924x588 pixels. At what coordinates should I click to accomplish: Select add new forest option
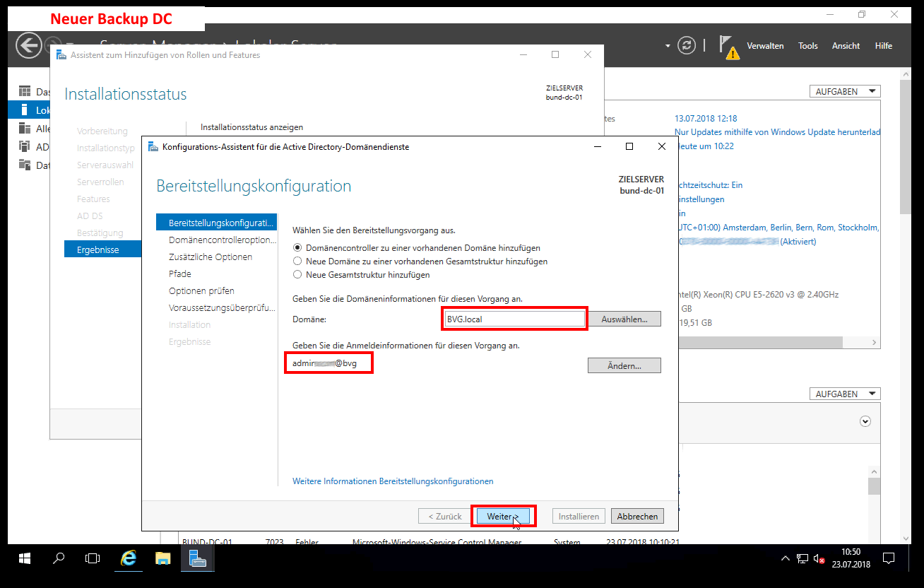(297, 275)
